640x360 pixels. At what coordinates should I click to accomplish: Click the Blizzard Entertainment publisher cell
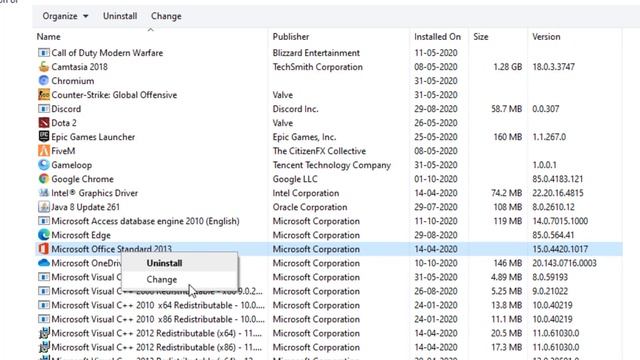pyautogui.click(x=316, y=53)
